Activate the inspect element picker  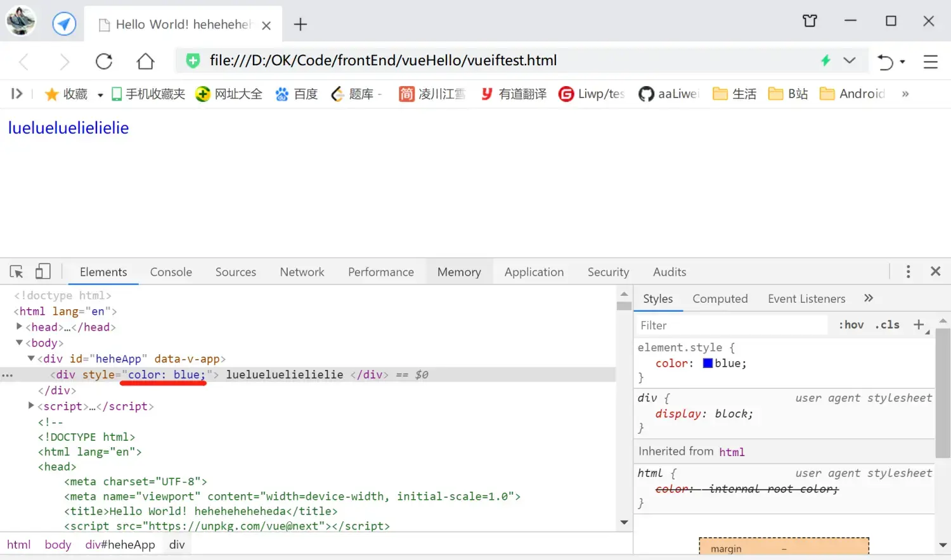16,272
